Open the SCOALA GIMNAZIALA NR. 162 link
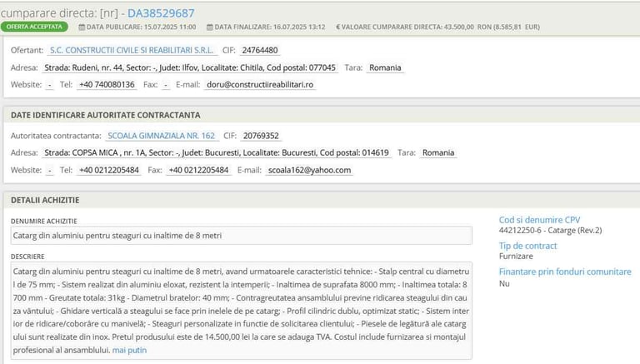Image resolution: width=640 pixels, height=364 pixels. pyautogui.click(x=161, y=136)
